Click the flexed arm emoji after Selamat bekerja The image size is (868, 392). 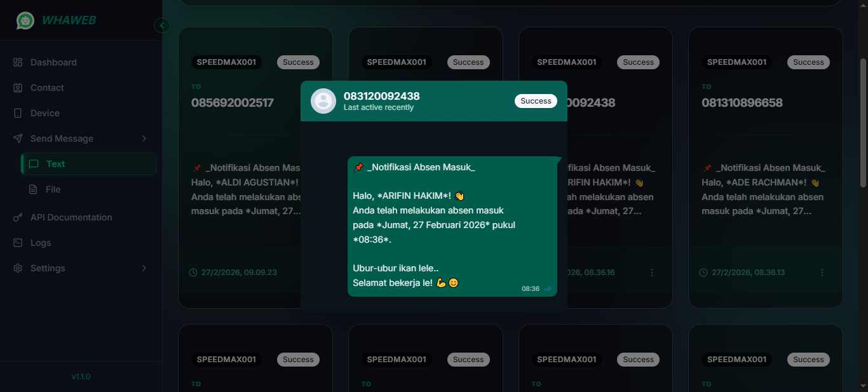click(441, 282)
